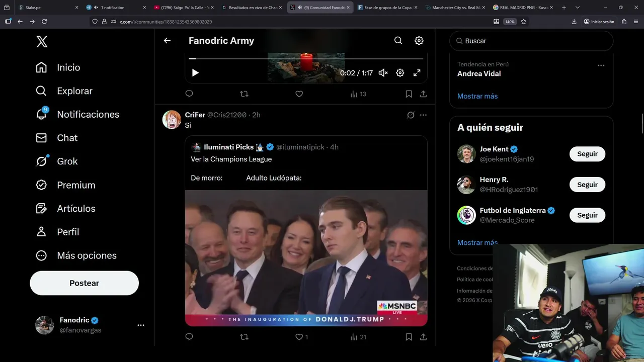Seek on the video progress bar
This screenshot has width=644, height=362.
click(306, 59)
